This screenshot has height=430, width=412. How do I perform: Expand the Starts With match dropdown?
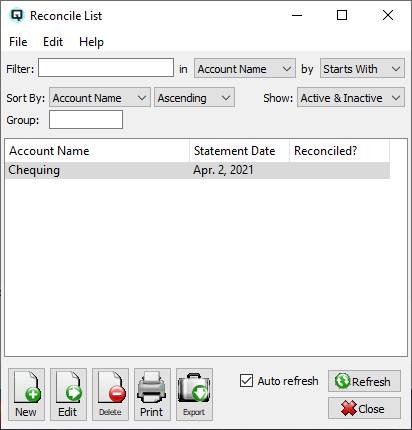click(362, 69)
